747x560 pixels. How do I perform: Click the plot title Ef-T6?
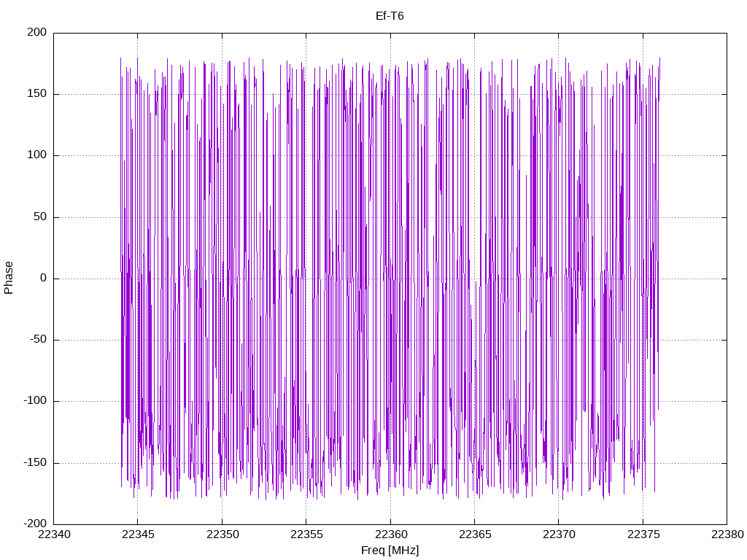click(x=390, y=16)
